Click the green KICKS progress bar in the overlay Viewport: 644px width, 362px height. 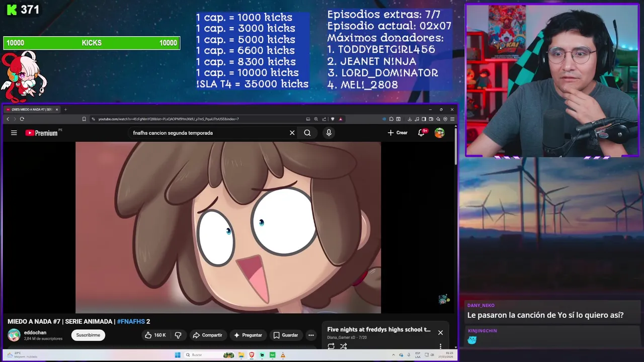coord(92,43)
